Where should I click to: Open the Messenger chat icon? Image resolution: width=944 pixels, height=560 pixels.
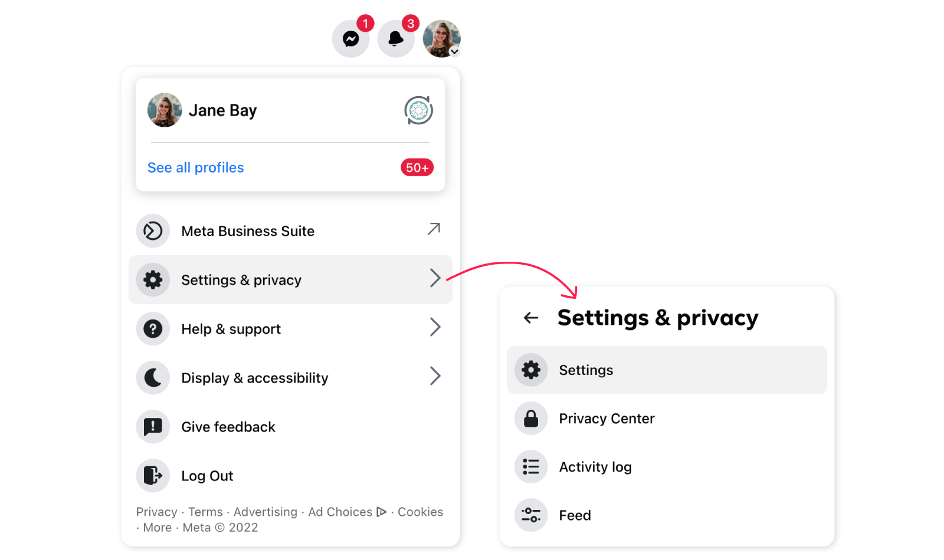tap(351, 39)
